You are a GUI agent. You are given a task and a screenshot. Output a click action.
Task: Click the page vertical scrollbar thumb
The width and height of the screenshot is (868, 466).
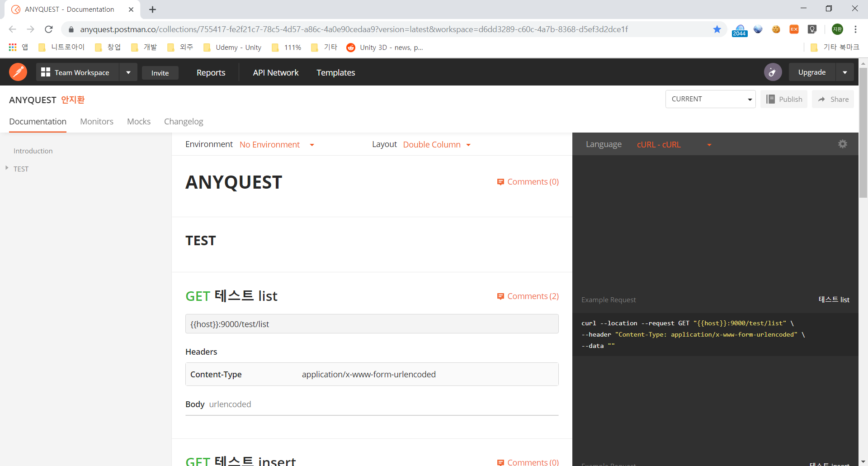tap(863, 133)
